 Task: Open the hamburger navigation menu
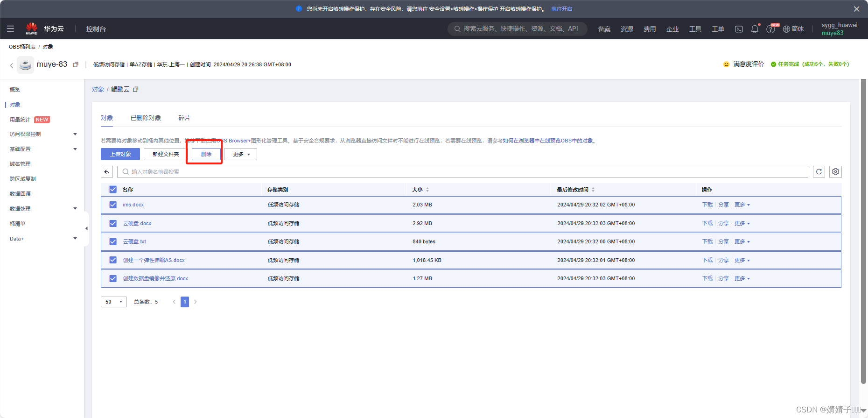10,29
